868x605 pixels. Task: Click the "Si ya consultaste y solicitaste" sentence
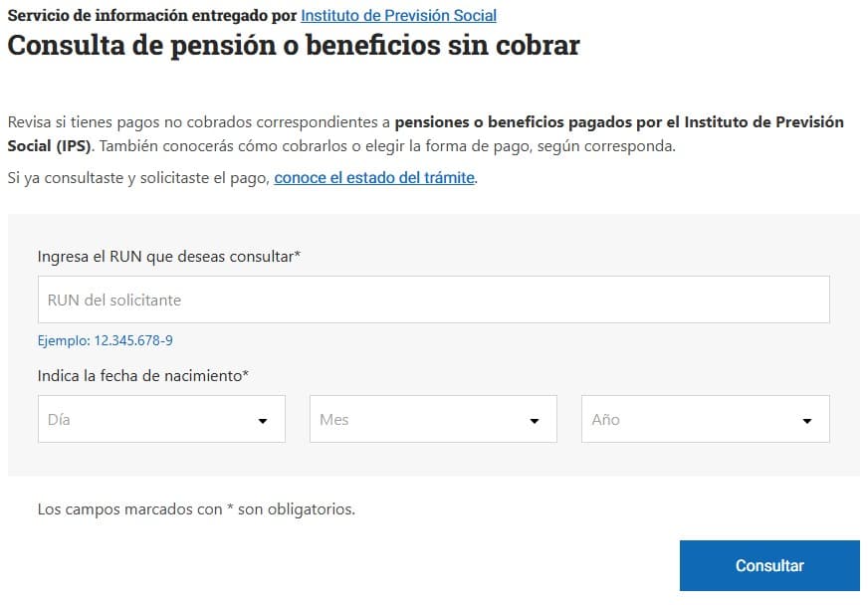[139, 179]
